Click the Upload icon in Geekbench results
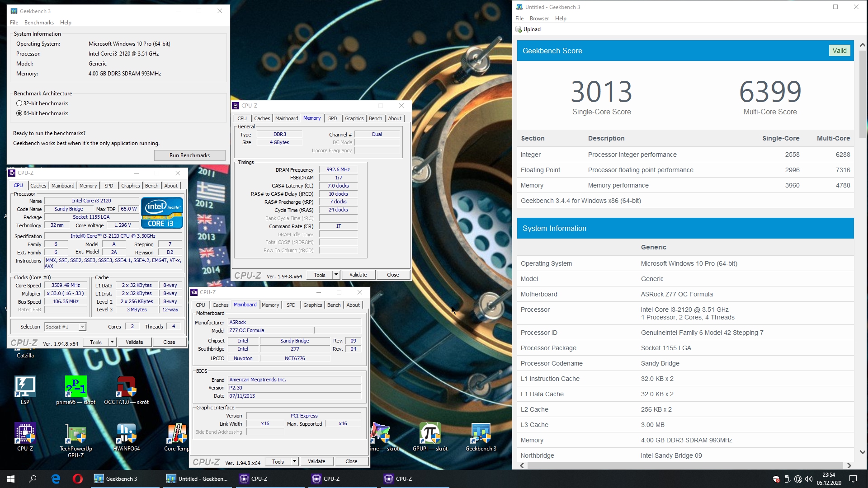This screenshot has height=488, width=868. [x=519, y=29]
